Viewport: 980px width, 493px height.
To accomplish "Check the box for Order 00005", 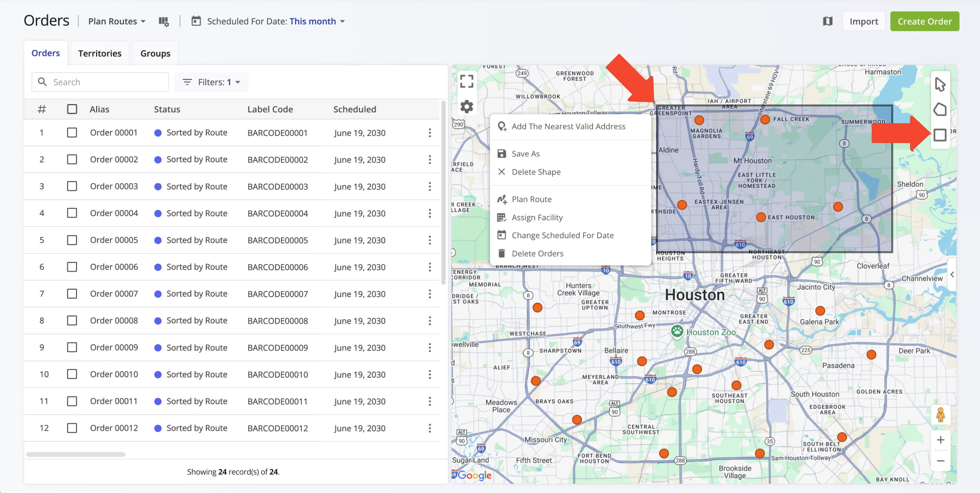I will click(x=72, y=240).
